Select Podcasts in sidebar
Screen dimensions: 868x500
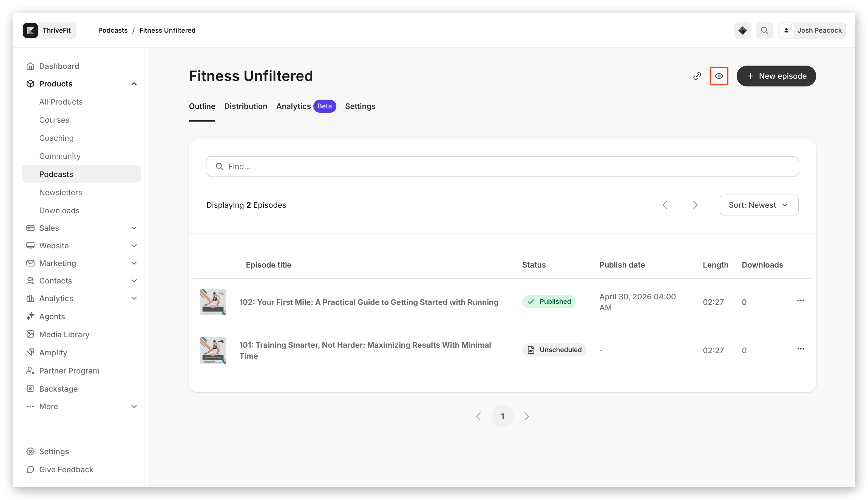[x=81, y=174]
